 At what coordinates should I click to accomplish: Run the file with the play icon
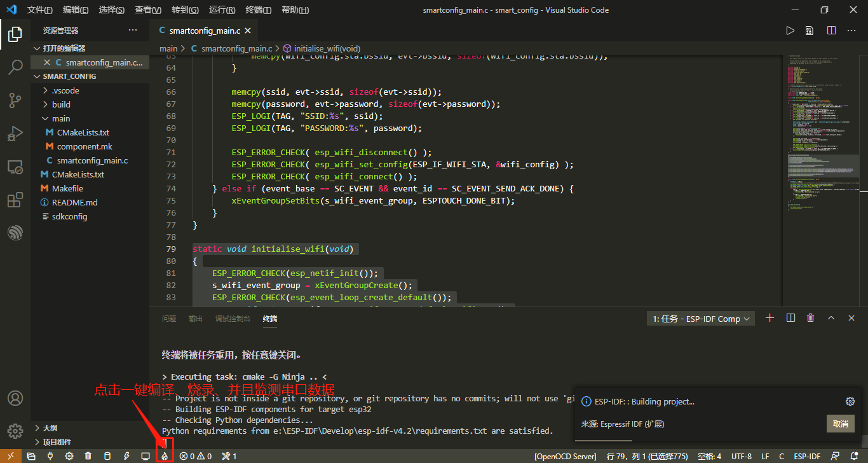pyautogui.click(x=790, y=31)
